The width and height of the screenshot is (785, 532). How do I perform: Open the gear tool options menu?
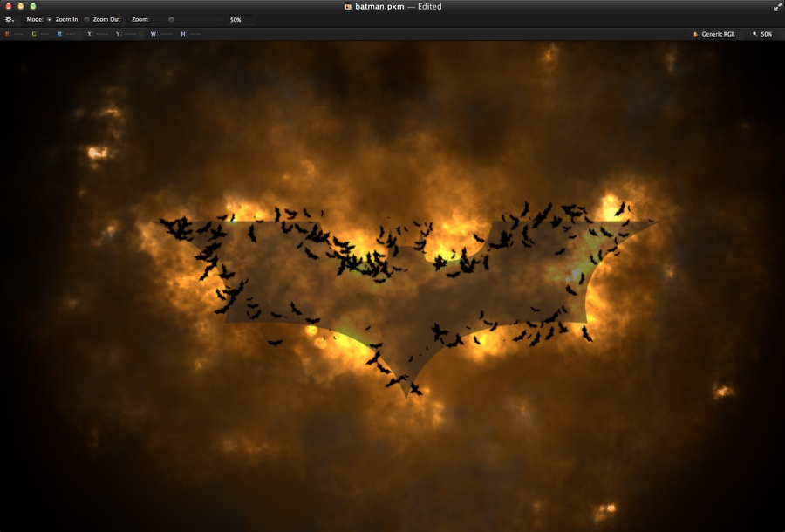tap(9, 19)
